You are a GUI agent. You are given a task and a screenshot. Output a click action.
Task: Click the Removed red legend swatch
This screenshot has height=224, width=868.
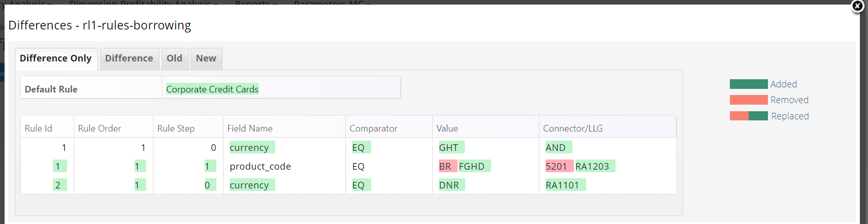[x=749, y=100]
